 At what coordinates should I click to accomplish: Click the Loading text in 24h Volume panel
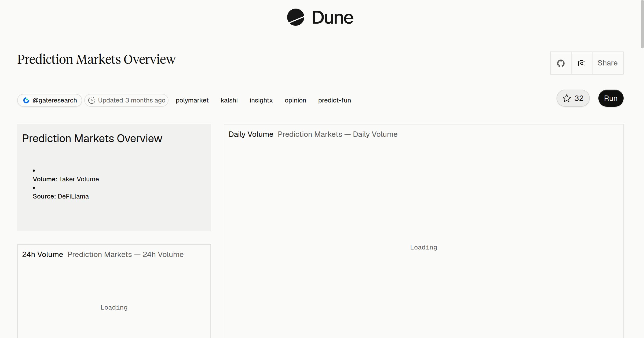click(114, 307)
